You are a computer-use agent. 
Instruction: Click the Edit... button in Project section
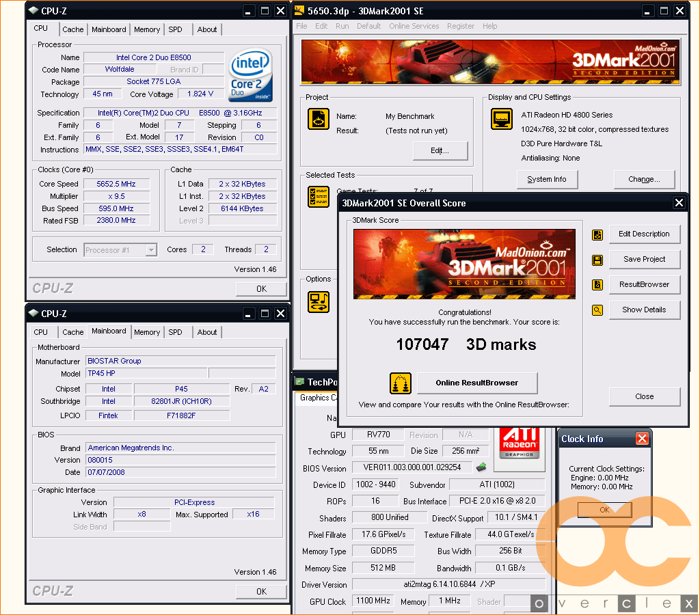pos(440,151)
